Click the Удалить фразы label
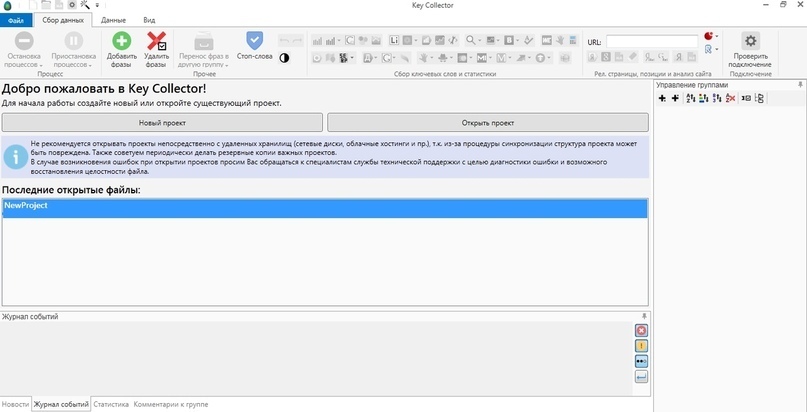This screenshot has width=807, height=412. coord(156,60)
